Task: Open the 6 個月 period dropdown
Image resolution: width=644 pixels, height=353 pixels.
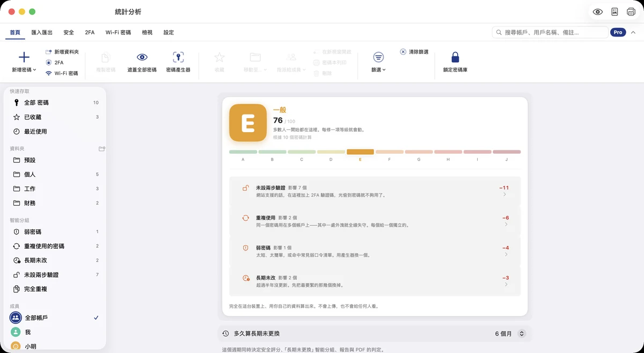Action: click(510, 334)
